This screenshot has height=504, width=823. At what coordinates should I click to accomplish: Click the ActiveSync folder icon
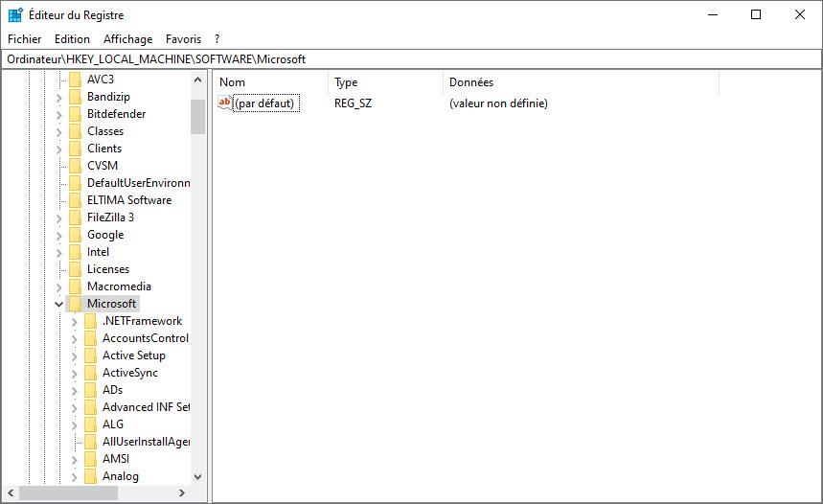point(90,373)
